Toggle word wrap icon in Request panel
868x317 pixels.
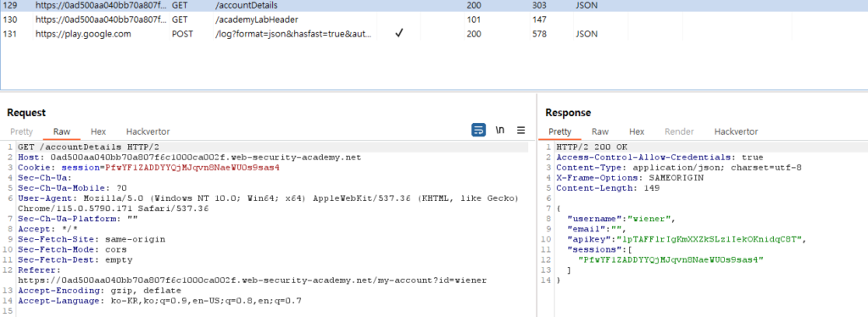click(x=478, y=130)
